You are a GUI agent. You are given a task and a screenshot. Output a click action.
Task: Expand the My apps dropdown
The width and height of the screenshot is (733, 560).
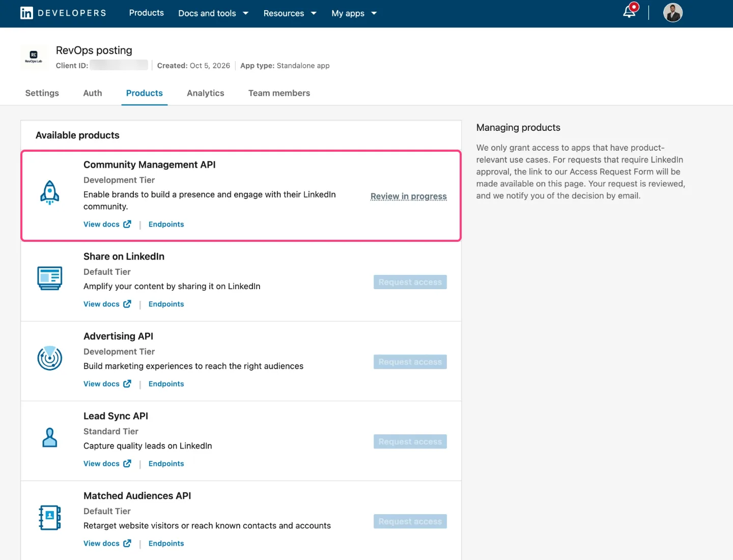point(354,13)
